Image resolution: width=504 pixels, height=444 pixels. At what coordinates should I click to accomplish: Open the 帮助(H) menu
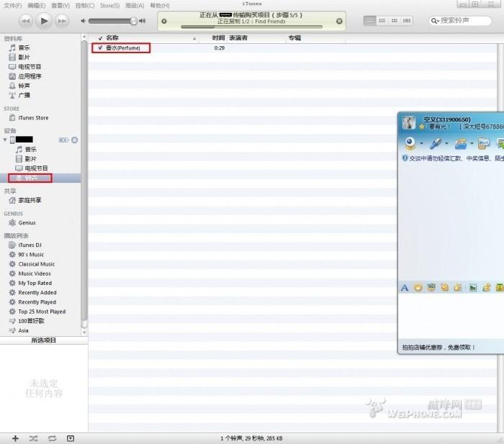click(x=160, y=6)
